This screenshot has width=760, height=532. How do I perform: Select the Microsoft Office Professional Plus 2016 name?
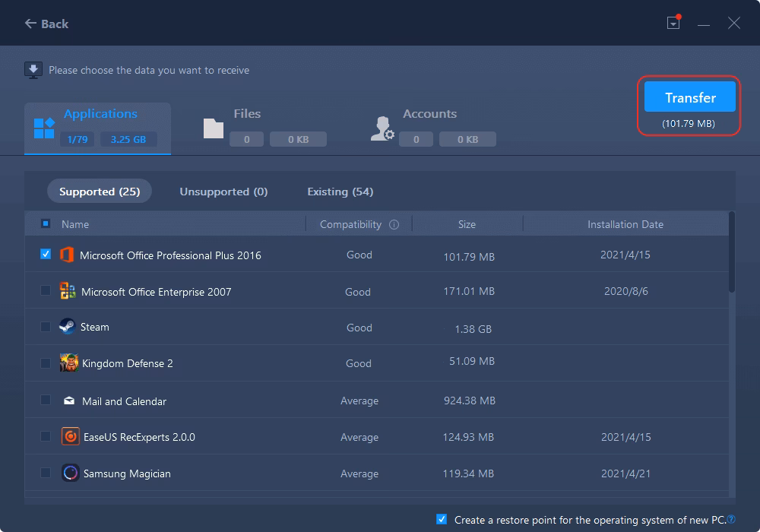point(170,255)
